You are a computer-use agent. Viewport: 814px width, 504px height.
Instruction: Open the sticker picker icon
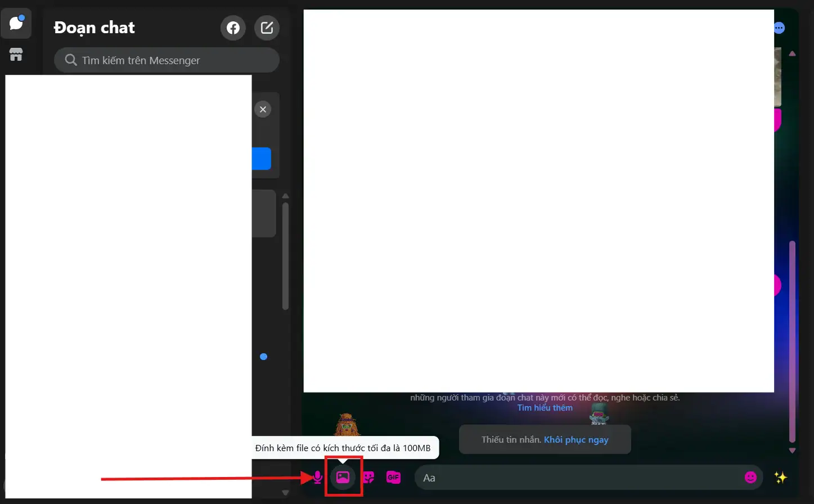[368, 477]
